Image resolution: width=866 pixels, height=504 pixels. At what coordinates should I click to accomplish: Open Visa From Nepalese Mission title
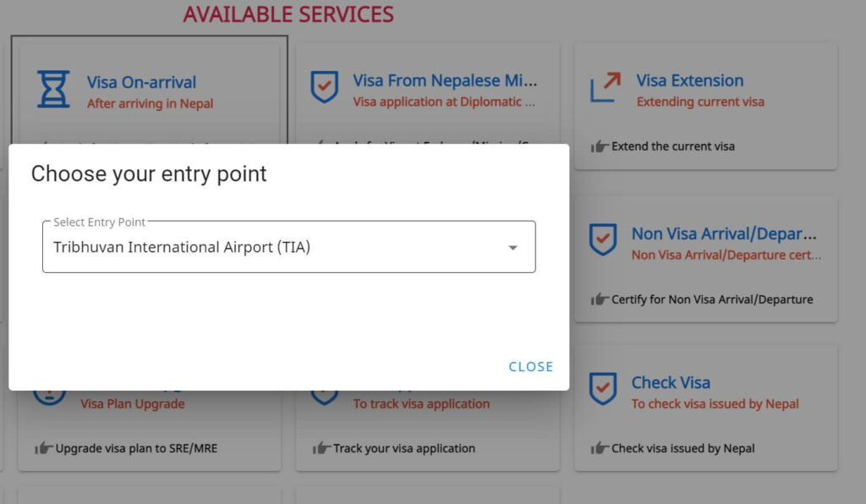[445, 80]
